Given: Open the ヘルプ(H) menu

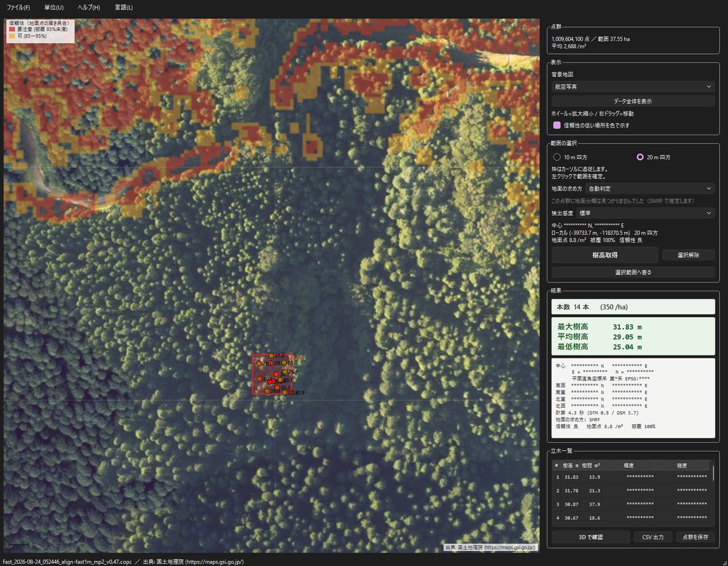Looking at the screenshot, I should tap(89, 7).
